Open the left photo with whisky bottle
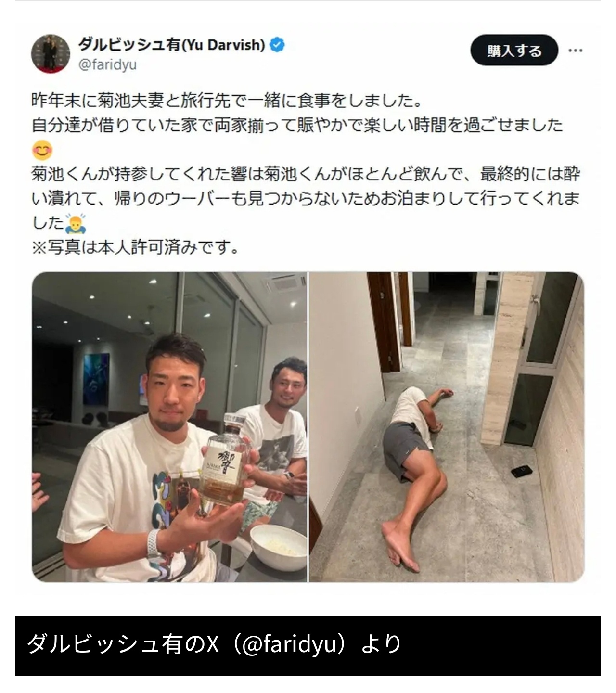 click(169, 427)
